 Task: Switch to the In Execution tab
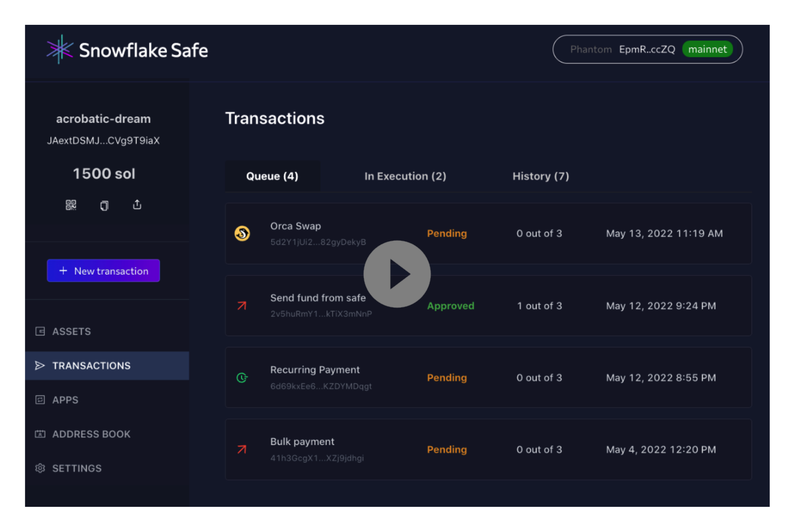[405, 176]
